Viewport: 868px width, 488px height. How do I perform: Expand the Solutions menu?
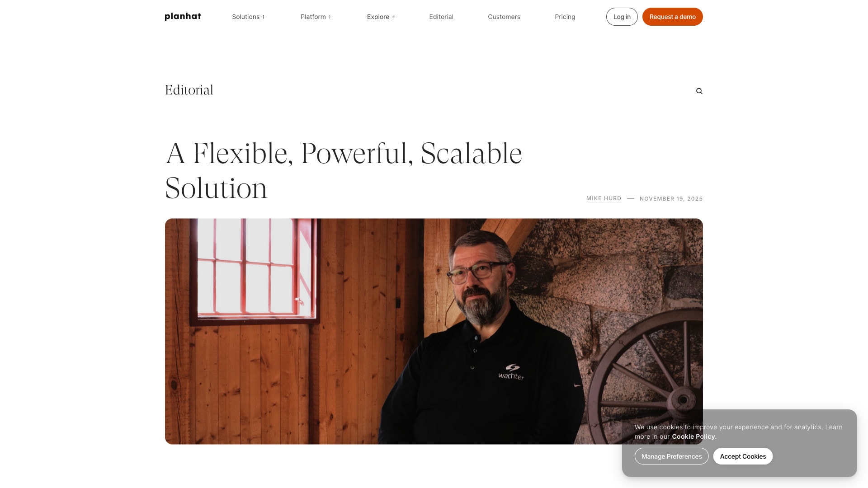(x=248, y=17)
